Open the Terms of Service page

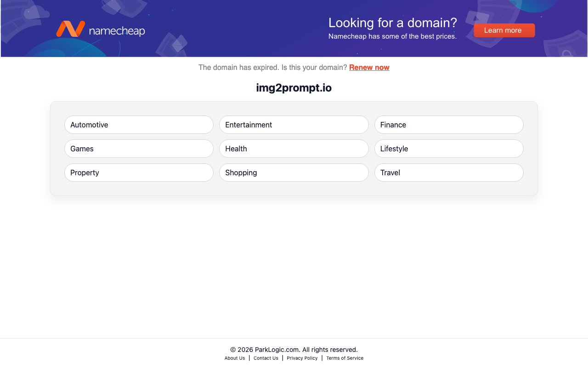tap(345, 358)
